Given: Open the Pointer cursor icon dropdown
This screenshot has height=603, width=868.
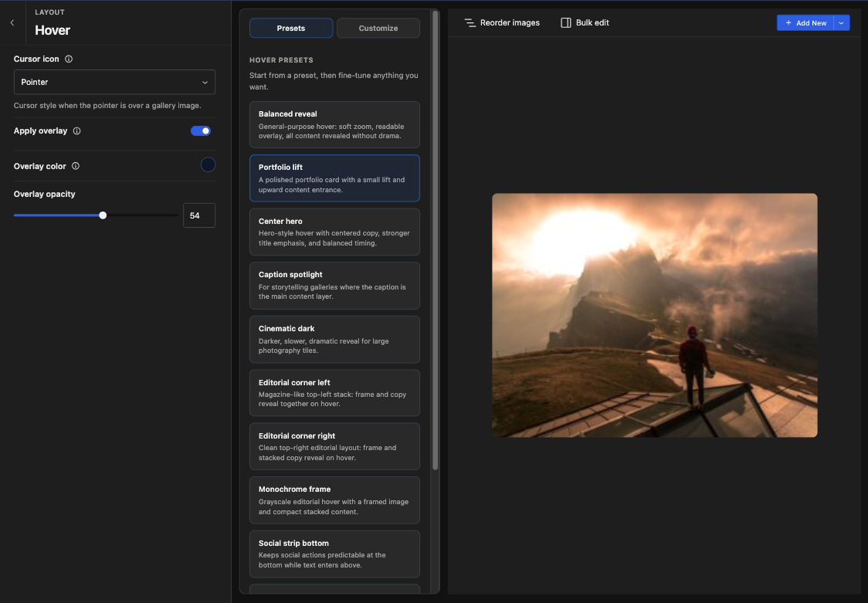Looking at the screenshot, I should pos(114,82).
